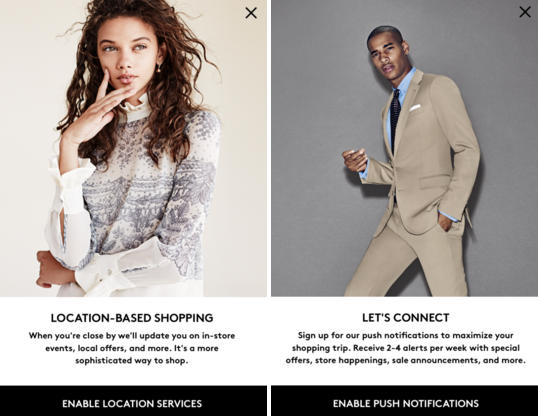Image resolution: width=538 pixels, height=416 pixels.
Task: Click the woman's pearl drop earring
Action: tap(159, 68)
